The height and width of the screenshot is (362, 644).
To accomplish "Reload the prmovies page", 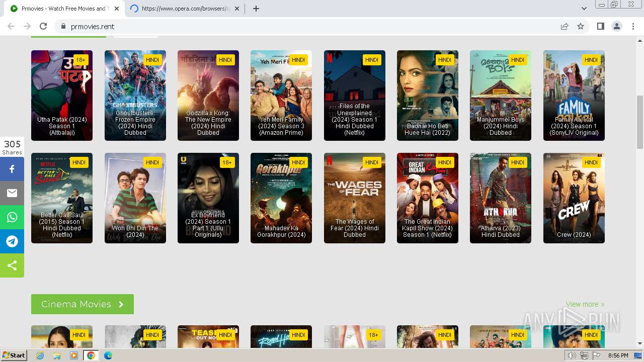I will [43, 26].
